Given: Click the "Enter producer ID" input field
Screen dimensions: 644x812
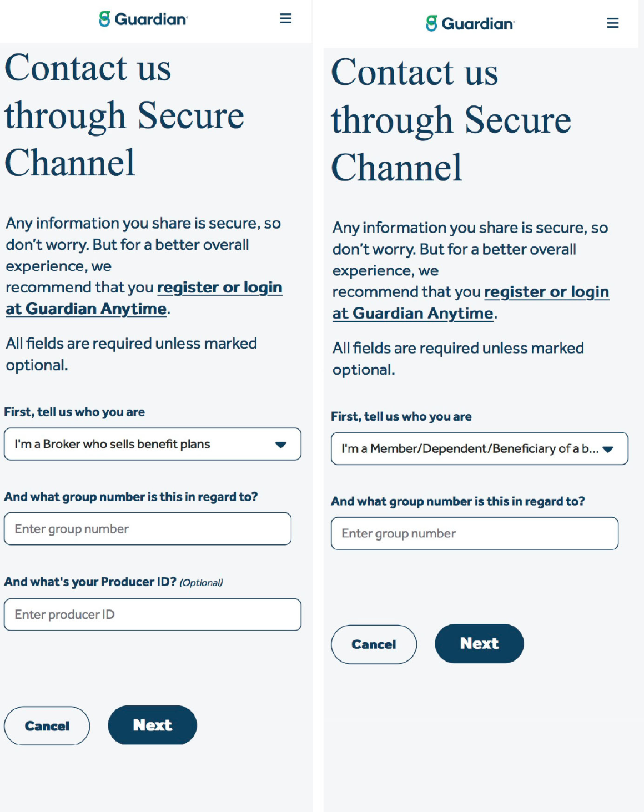Looking at the screenshot, I should [152, 614].
